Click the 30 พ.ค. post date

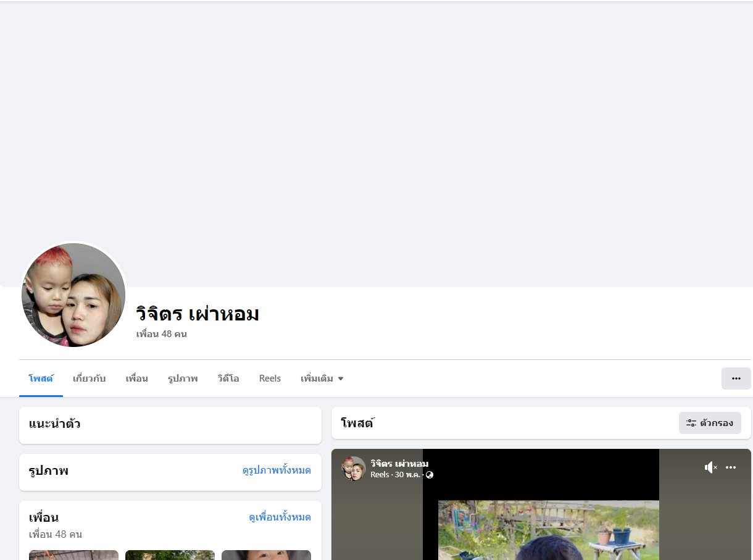pos(408,475)
